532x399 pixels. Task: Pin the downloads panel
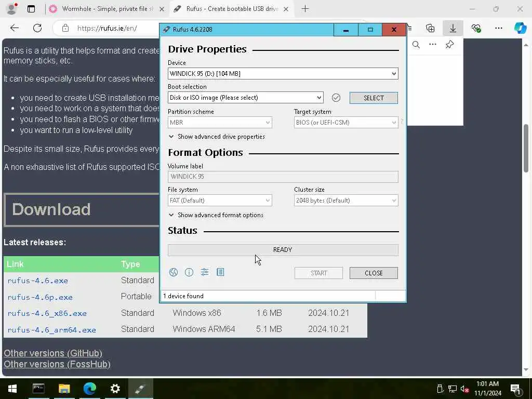tap(449, 45)
